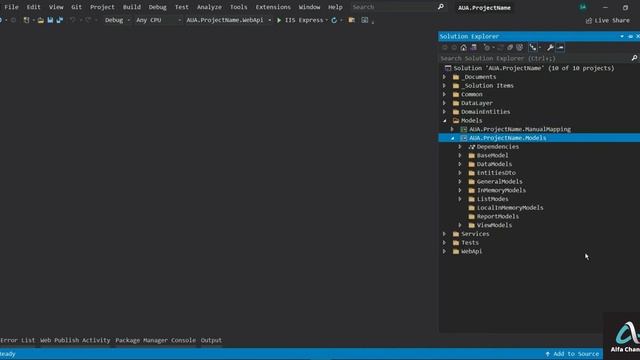
Task: Expand AUA.ProjectName.ManualMapping project node
Action: pos(452,129)
